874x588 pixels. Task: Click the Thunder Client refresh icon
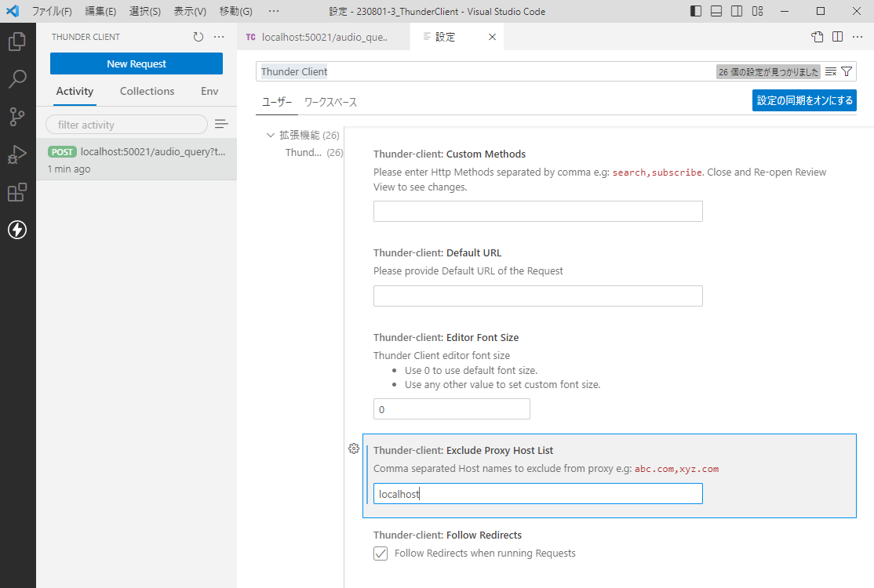coord(198,37)
